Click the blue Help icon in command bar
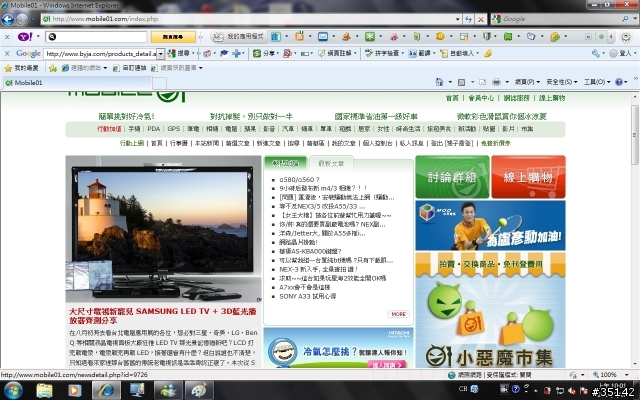640x400 pixels. [619, 82]
